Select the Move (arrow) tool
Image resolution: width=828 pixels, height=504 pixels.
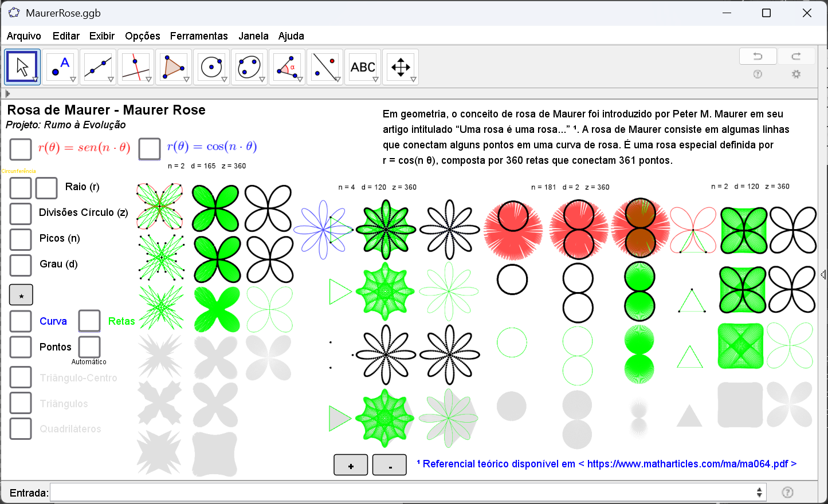22,67
